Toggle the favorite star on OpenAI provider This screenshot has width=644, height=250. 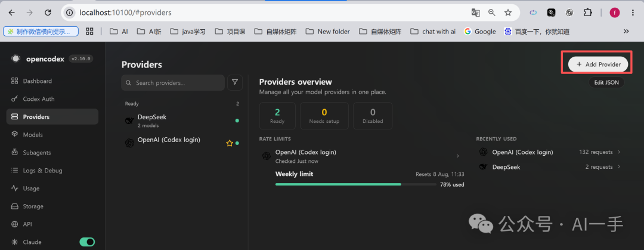[229, 143]
